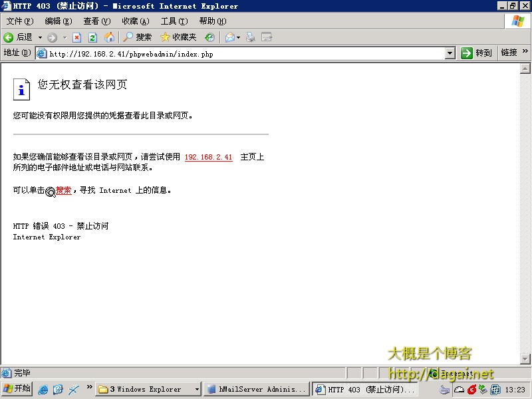Click the heading 您无权查看该网页

82,84
